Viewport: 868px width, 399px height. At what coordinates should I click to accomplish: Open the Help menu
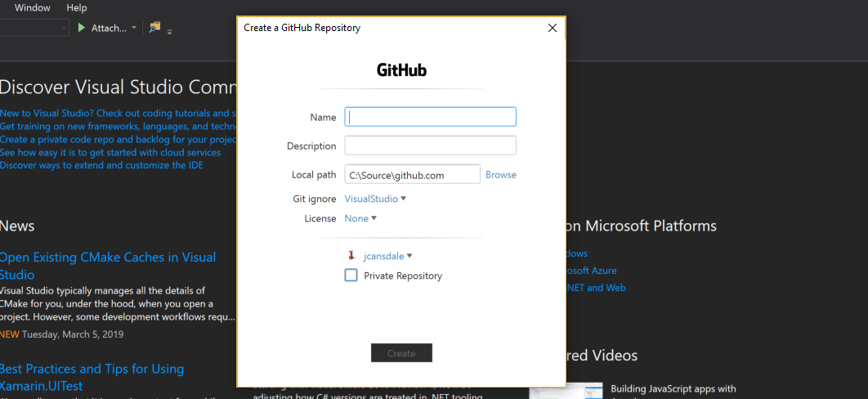pyautogui.click(x=76, y=8)
